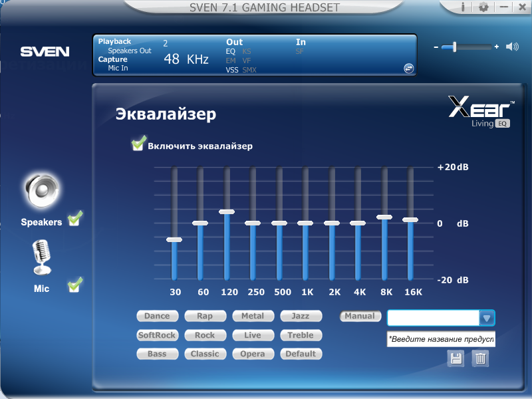Click the Xear Living EQ logo
Viewport: 532px width, 399px height.
click(481, 112)
